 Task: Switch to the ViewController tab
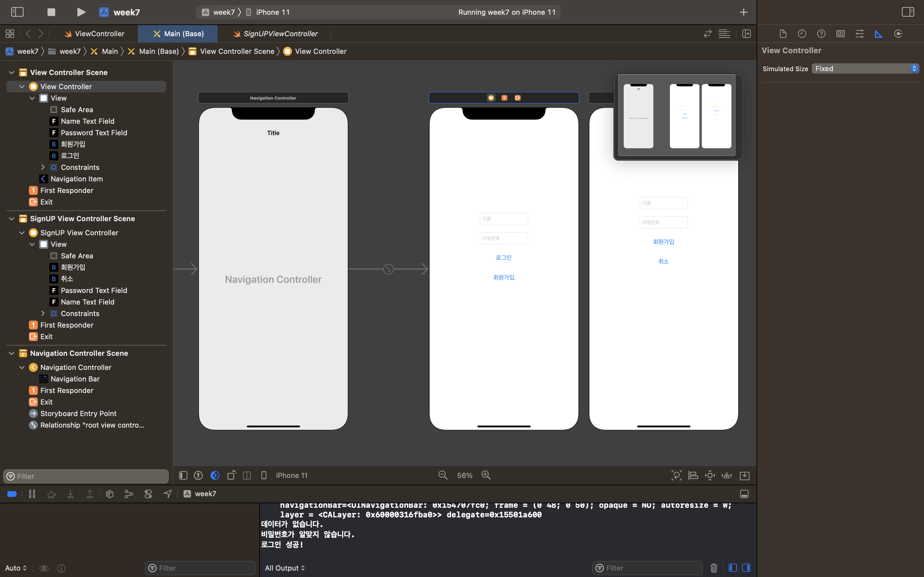99,34
